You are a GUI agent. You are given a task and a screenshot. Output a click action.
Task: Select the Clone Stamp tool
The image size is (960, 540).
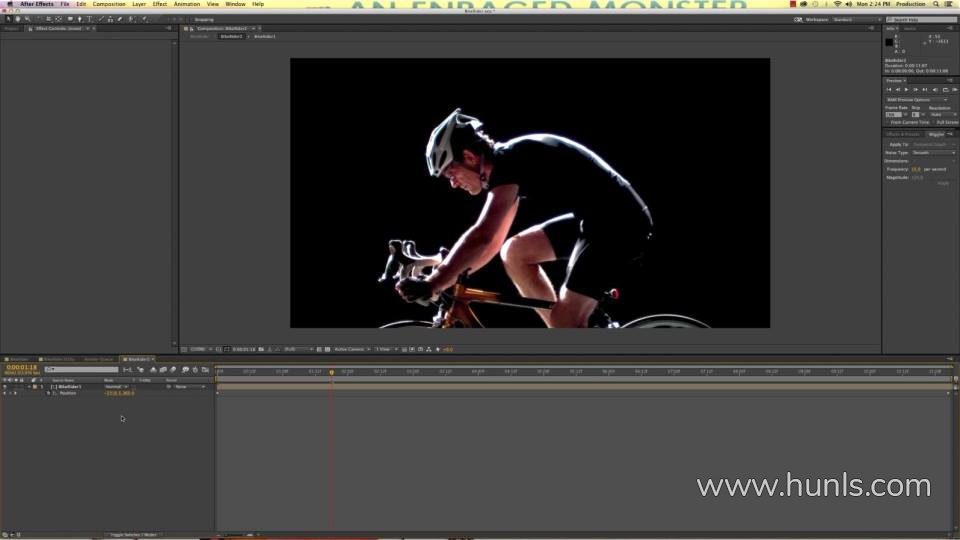point(111,19)
